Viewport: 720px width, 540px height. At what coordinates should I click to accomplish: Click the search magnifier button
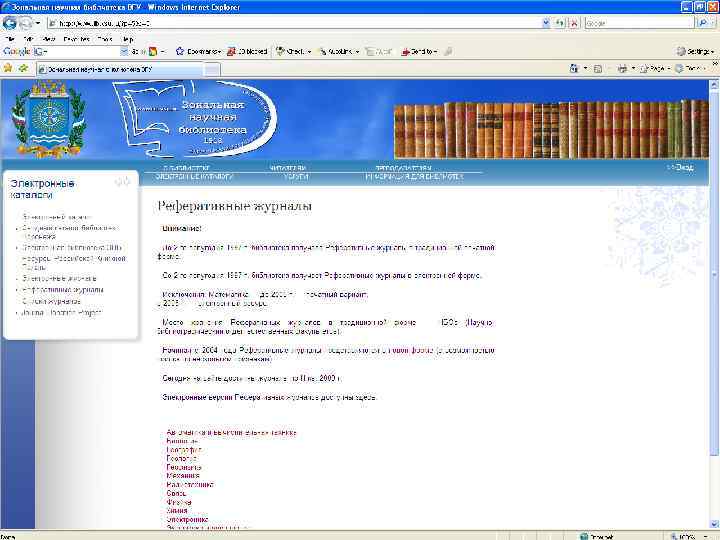703,23
